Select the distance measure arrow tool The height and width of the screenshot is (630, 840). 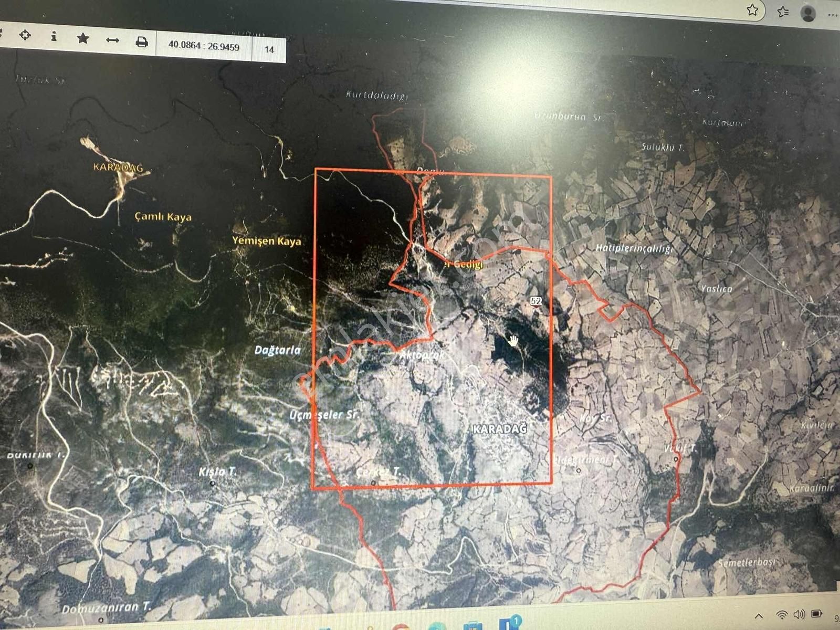click(112, 40)
